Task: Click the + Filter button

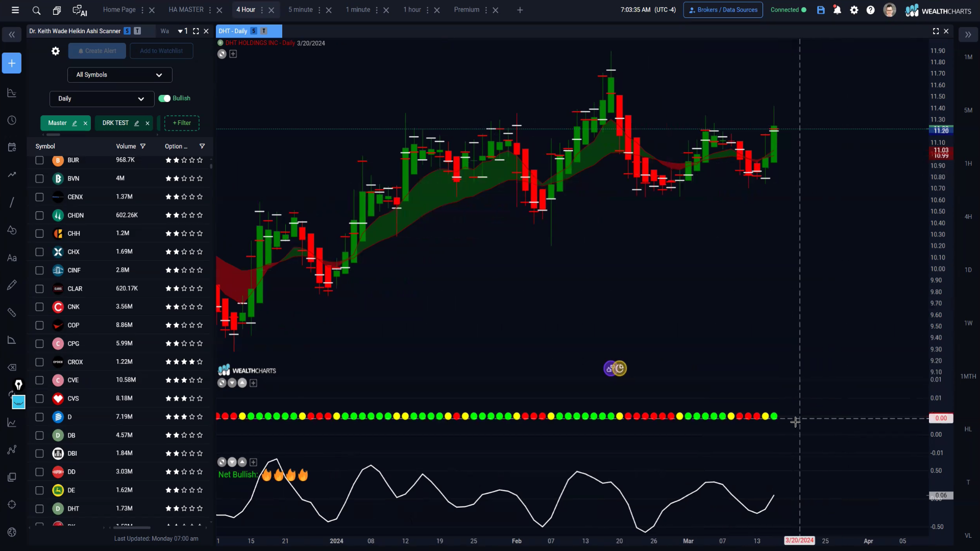Action: [x=182, y=123]
